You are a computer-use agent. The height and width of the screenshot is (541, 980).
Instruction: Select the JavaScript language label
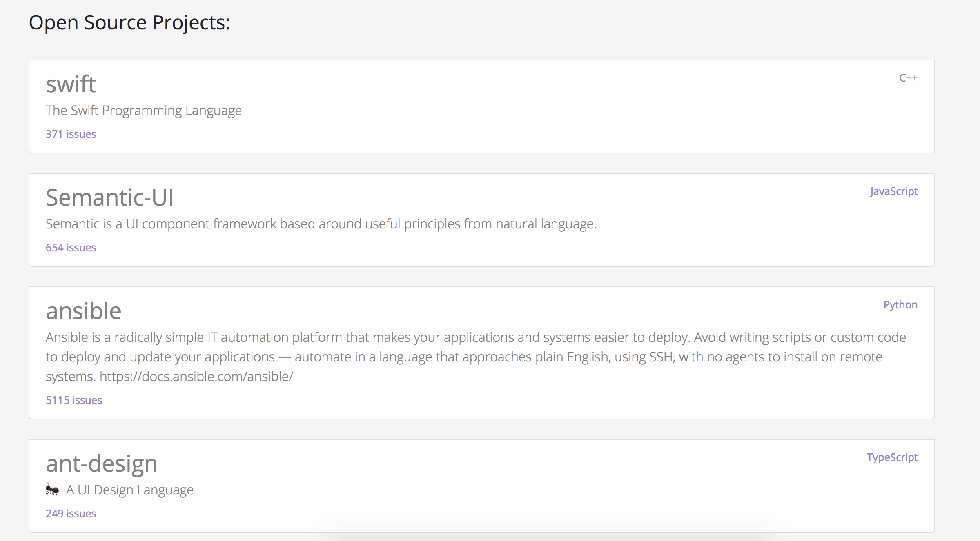[893, 191]
